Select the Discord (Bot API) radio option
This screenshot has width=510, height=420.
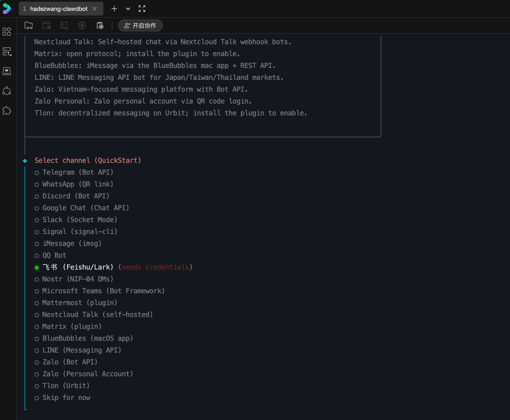pyautogui.click(x=75, y=196)
